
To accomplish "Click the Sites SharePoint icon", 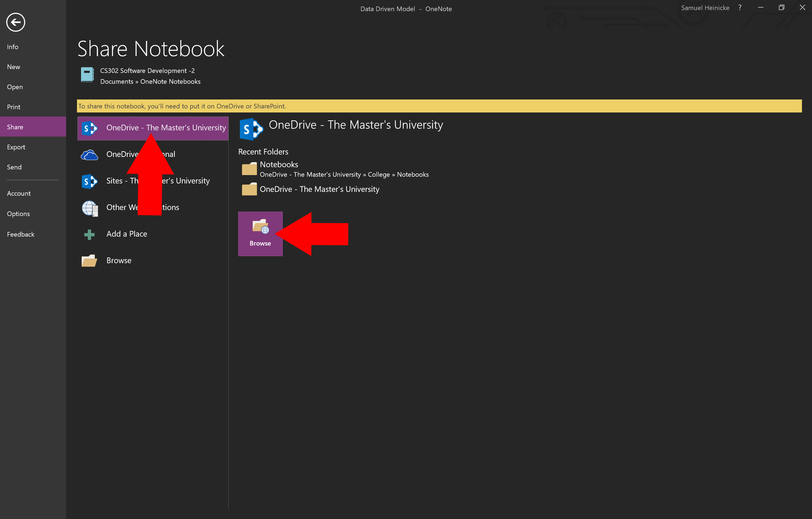I will click(89, 181).
